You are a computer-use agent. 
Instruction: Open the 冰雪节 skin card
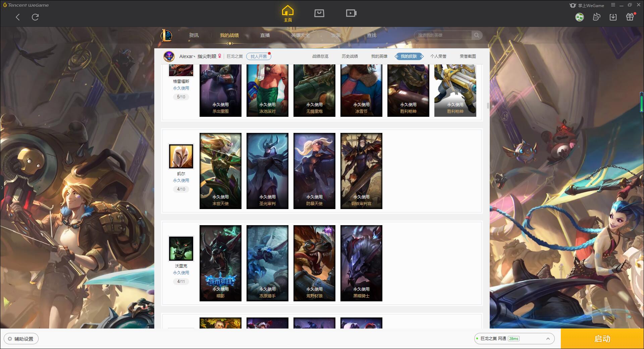click(361, 91)
